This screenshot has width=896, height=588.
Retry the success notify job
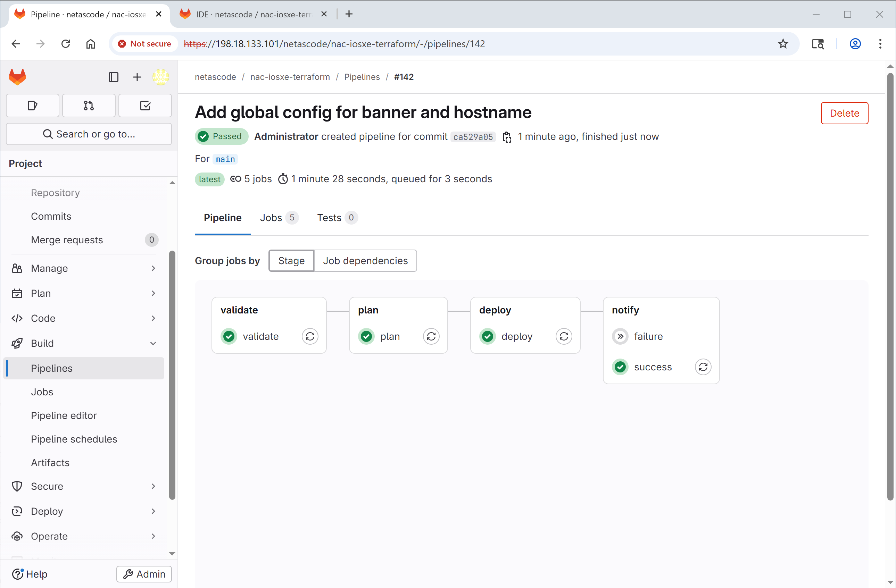(x=703, y=367)
